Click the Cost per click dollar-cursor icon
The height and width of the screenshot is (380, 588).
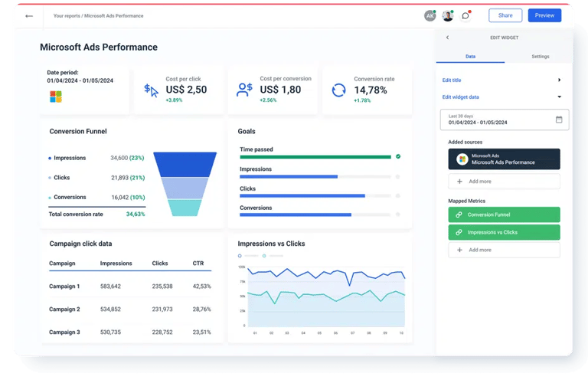[151, 90]
